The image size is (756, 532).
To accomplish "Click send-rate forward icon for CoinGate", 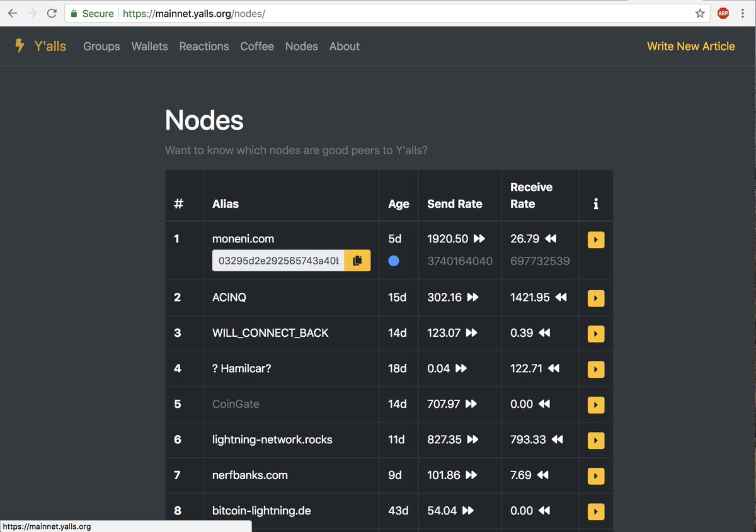I will 471,404.
